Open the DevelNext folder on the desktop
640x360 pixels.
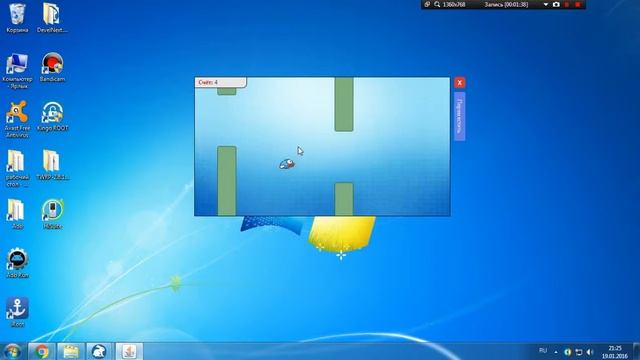[52, 17]
